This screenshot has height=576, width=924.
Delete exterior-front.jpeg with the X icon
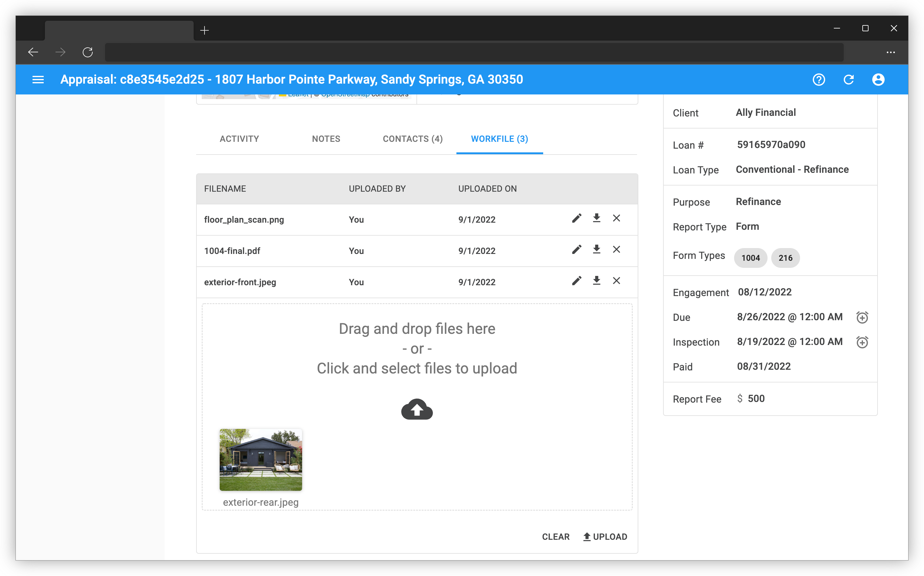click(x=617, y=281)
